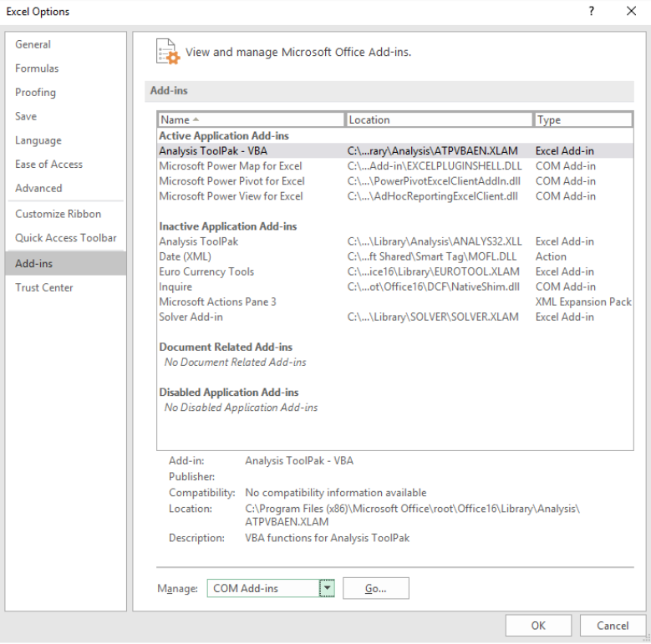Screen dimensions: 651x644
Task: Click the VBA functions description text
Action: point(327,538)
